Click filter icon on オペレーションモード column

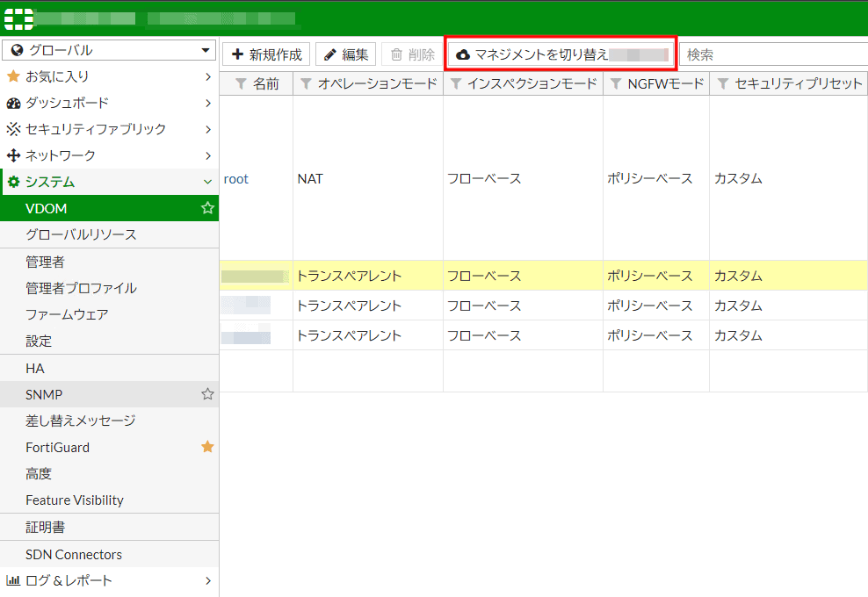(306, 83)
